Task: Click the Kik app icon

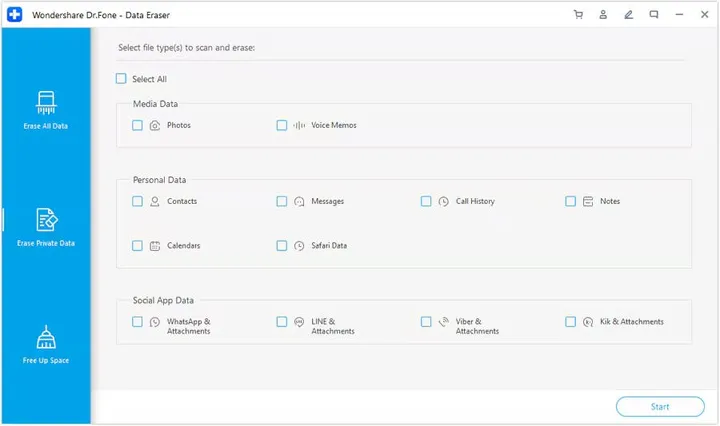Action: point(588,322)
